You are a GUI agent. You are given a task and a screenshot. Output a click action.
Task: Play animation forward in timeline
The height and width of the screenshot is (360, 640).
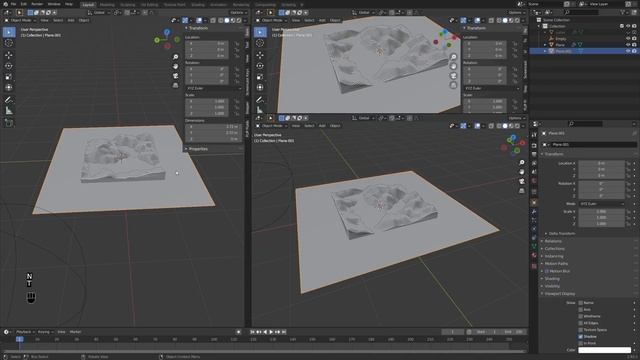click(x=271, y=332)
